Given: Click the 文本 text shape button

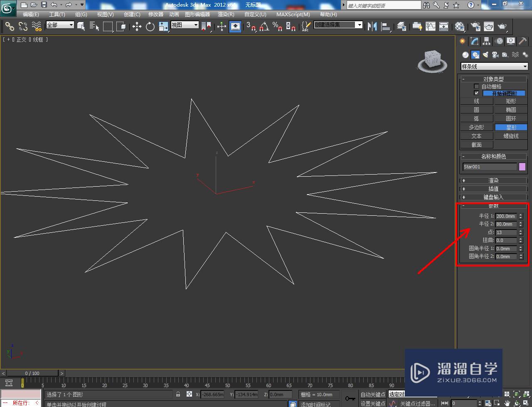Looking at the screenshot, I should pyautogui.click(x=476, y=136).
